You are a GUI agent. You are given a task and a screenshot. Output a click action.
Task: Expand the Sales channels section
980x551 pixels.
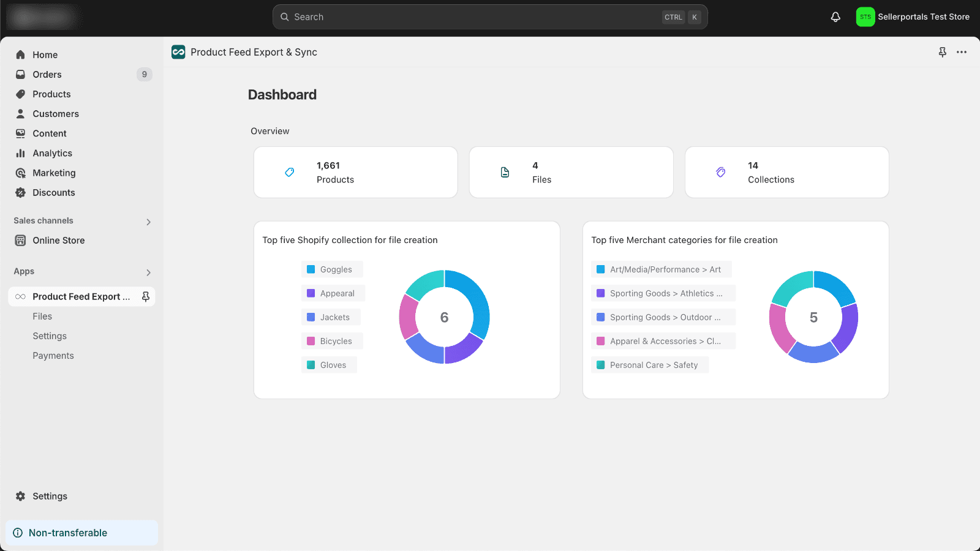[148, 222]
